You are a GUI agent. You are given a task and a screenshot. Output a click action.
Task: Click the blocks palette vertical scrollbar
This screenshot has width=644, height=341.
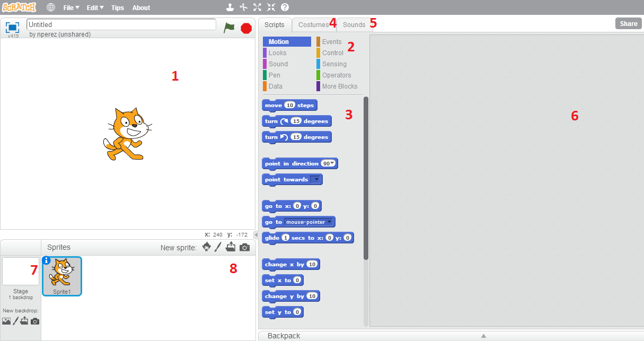point(366,178)
